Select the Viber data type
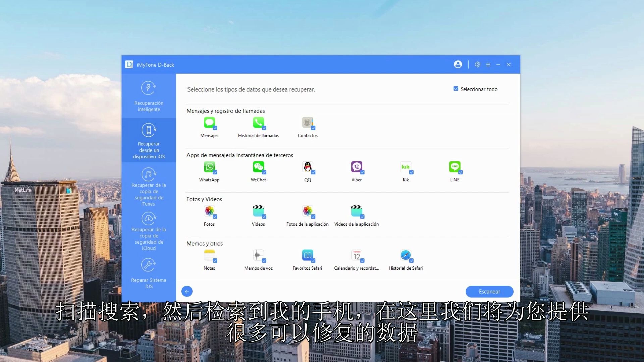The width and height of the screenshot is (644, 362). (357, 167)
